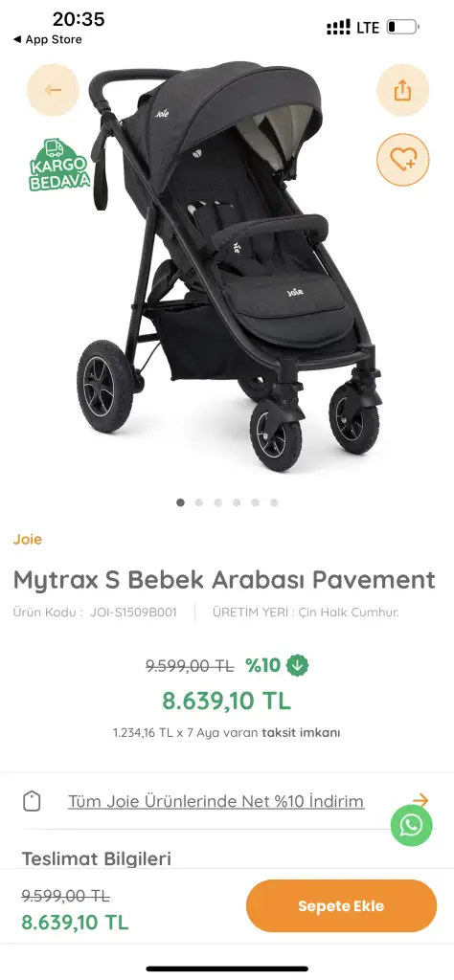Open the Joie brand link

click(28, 540)
